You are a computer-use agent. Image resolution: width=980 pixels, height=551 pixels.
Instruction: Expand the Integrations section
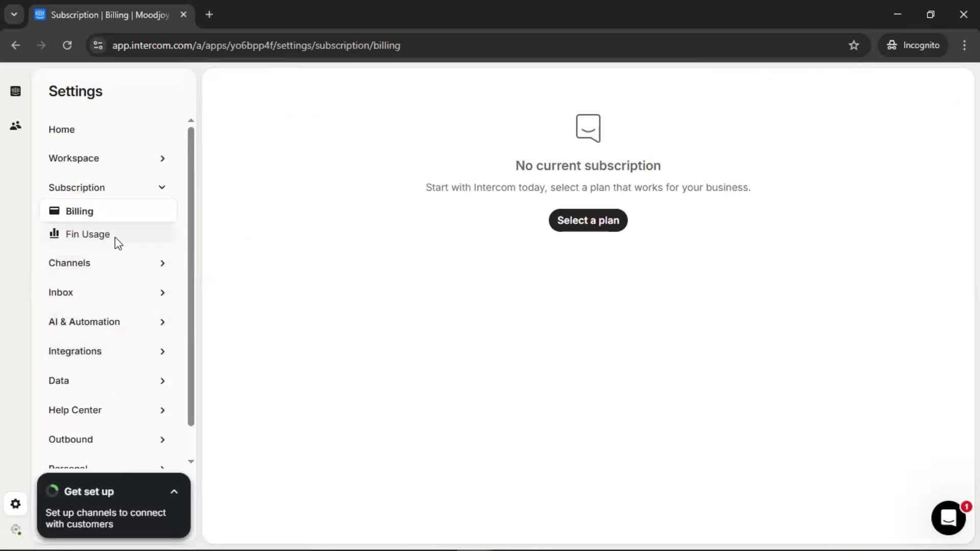tap(107, 352)
